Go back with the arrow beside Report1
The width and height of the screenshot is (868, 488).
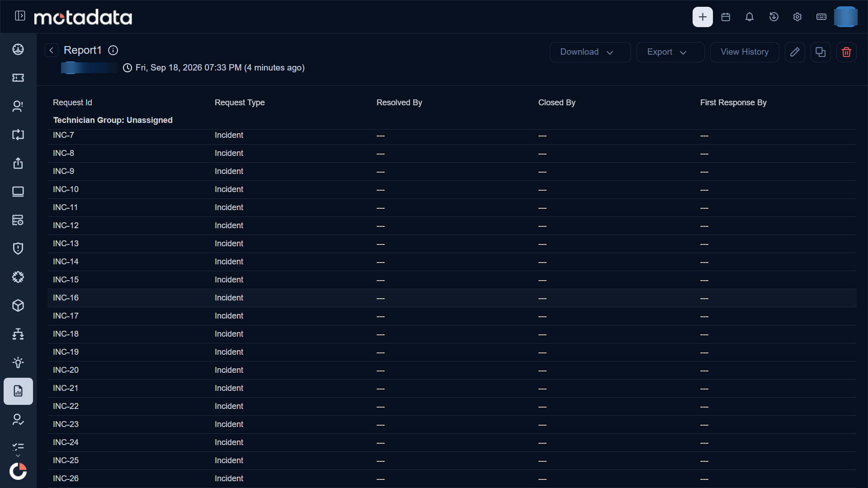point(52,50)
